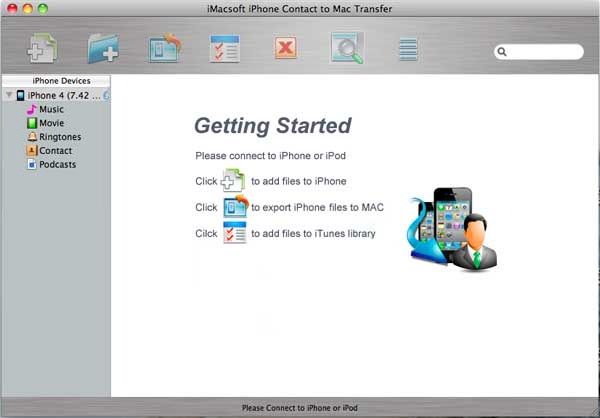The image size is (600, 418).
Task: Minimize the window with yellow button
Action: (x=28, y=8)
